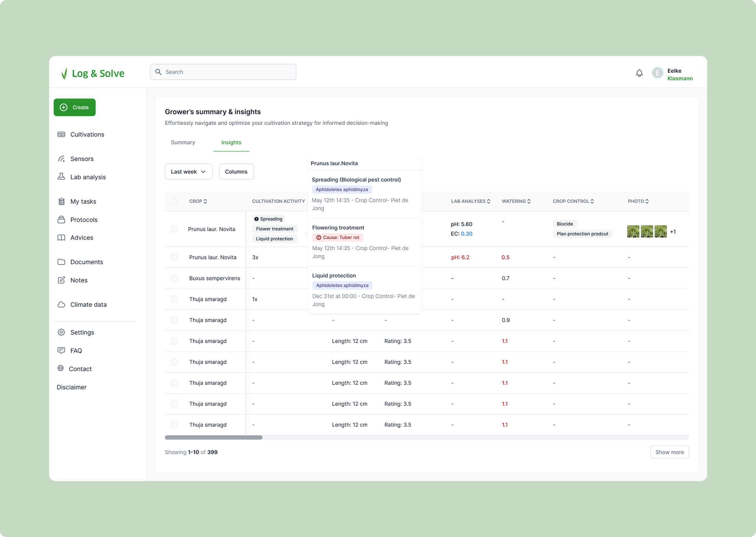756x537 pixels.
Task: Open the Eelke user avatar
Action: click(x=657, y=73)
